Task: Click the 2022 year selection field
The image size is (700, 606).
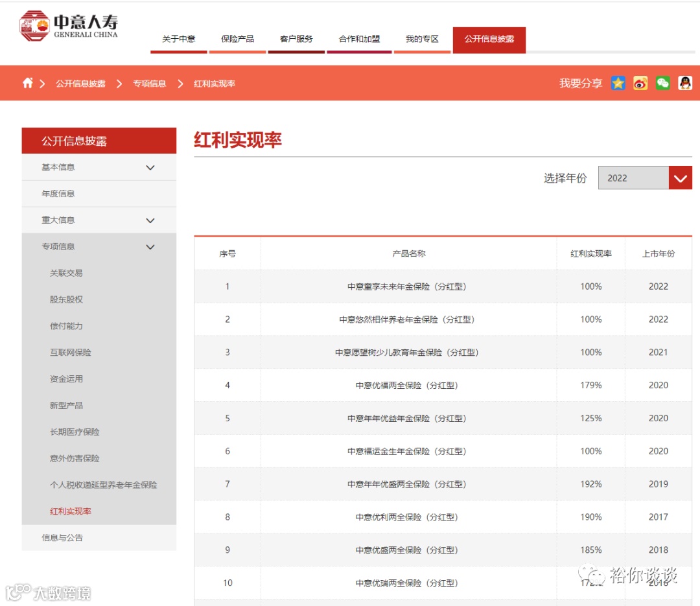Action: [633, 178]
